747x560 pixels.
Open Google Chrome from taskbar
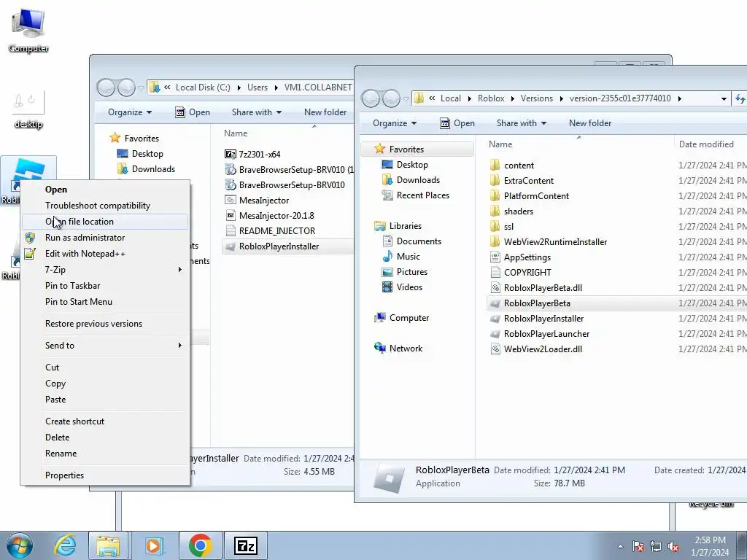tap(200, 545)
